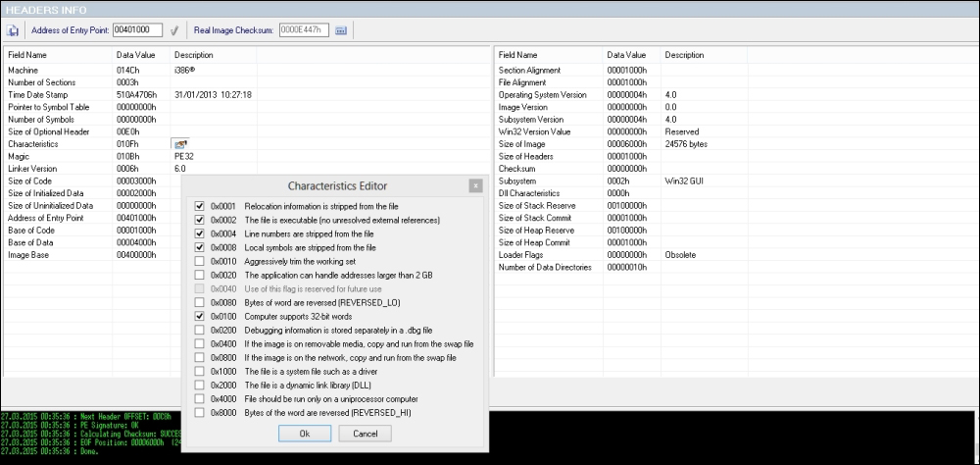980x465 pixels.
Task: Apply the entry point checkmark icon
Action: 174,30
